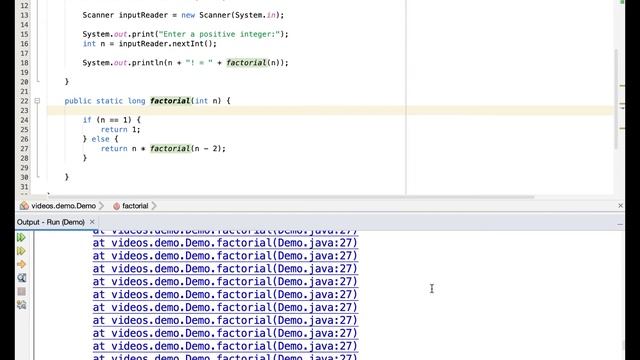This screenshot has height=360, width=640.
Task: Click the int n = inputReader.nextInt() line
Action: pyautogui.click(x=150, y=44)
